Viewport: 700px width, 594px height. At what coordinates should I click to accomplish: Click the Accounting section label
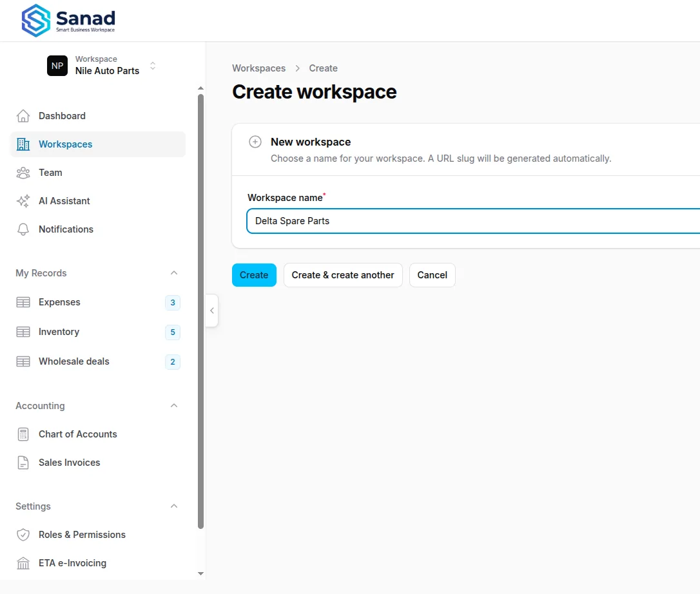point(40,406)
